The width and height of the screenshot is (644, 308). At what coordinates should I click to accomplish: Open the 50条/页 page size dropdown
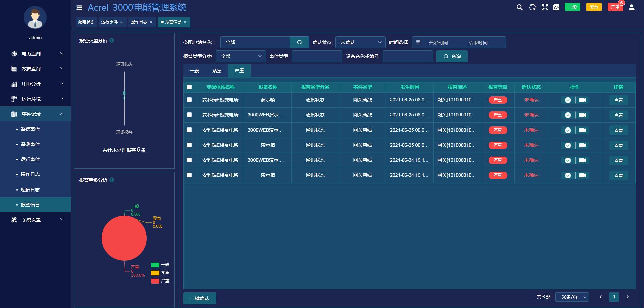point(572,297)
